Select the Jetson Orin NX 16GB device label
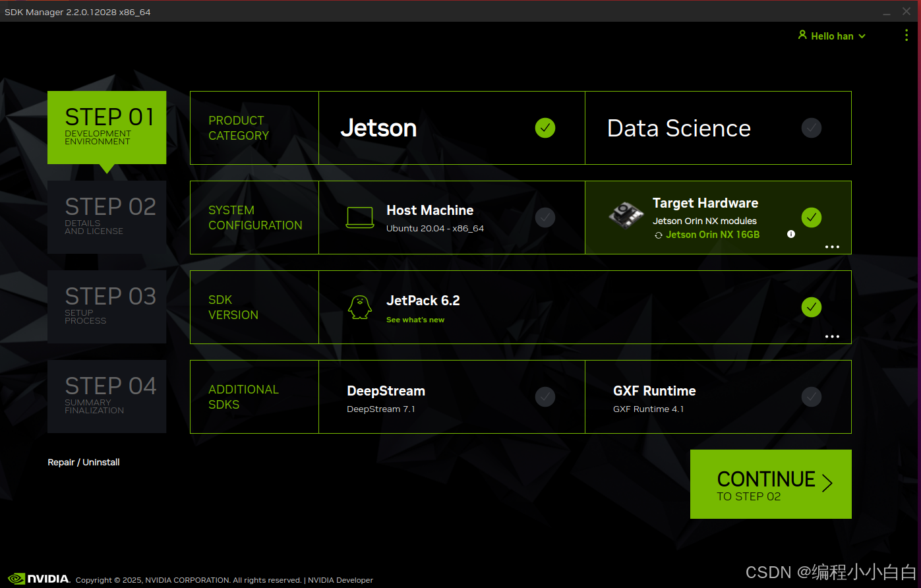This screenshot has height=588, width=921. pos(713,235)
